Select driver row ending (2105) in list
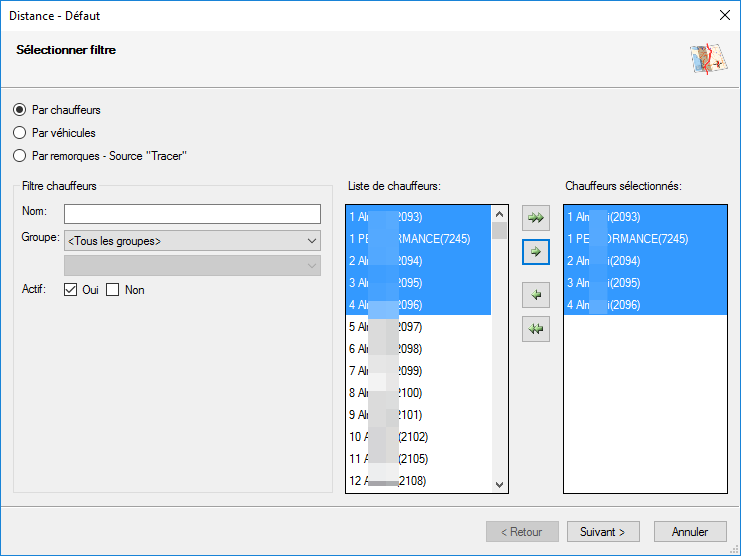Viewport: 741px width, 556px height. [x=419, y=459]
